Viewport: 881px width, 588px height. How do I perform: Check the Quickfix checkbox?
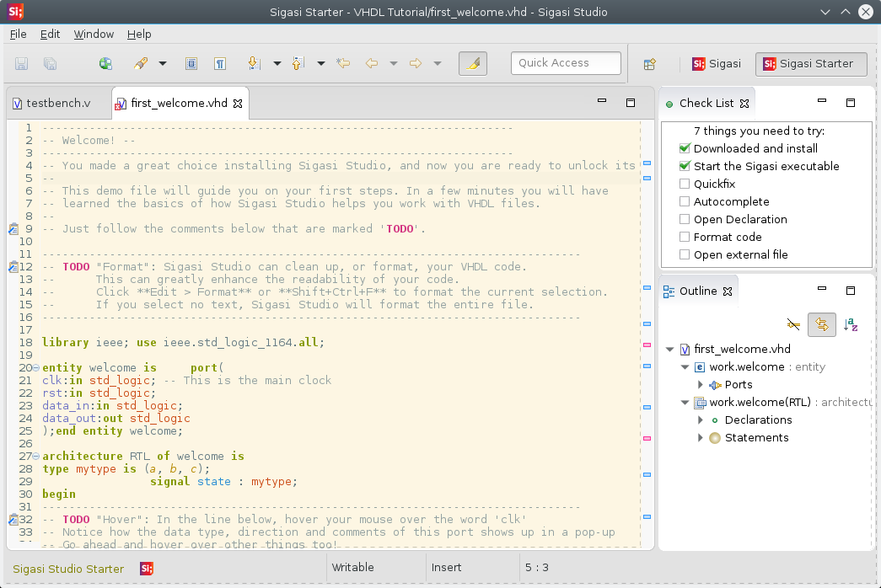[x=685, y=184]
